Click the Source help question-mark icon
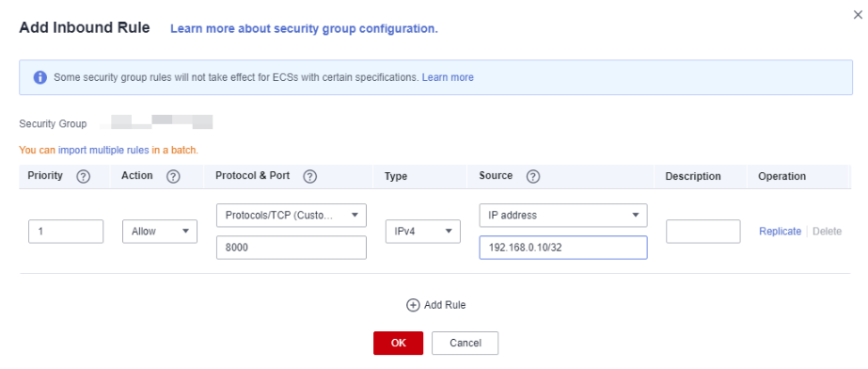Image resolution: width=868 pixels, height=369 pixels. [533, 177]
